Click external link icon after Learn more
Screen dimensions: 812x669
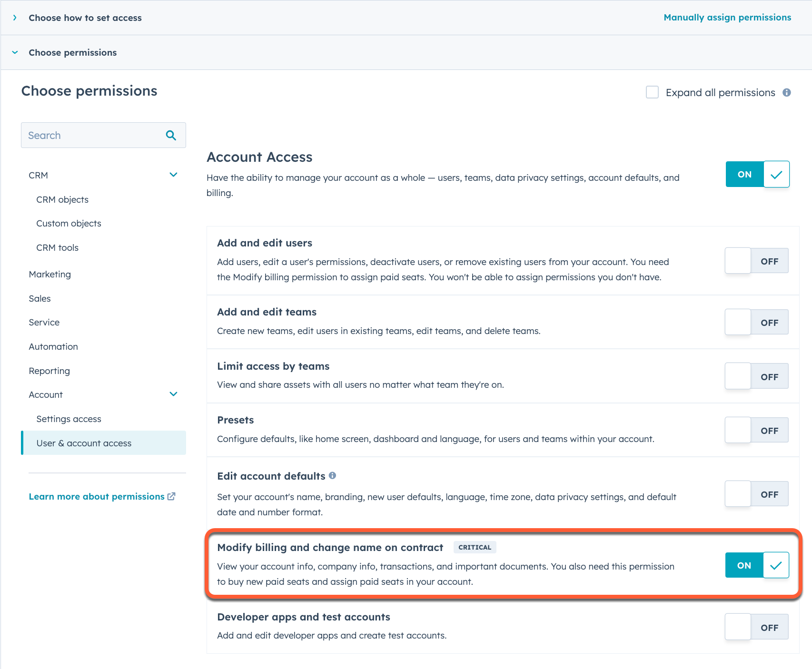coord(171,496)
